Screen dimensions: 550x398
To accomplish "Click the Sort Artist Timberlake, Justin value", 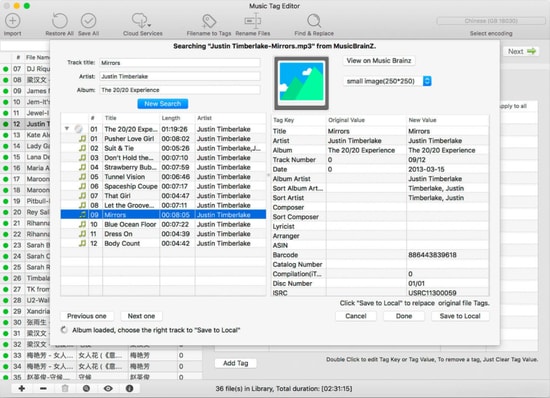I will pos(436,198).
